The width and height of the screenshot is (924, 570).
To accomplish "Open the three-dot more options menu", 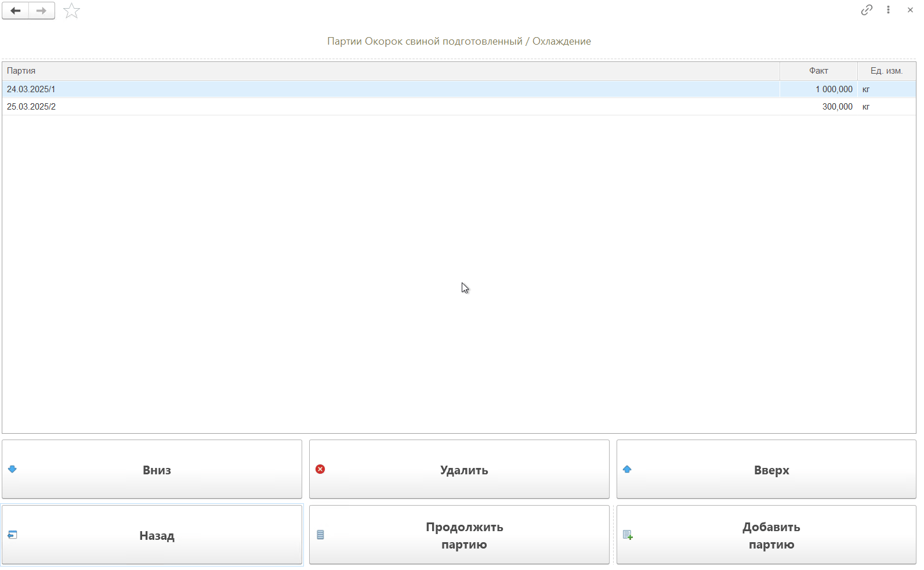I will coord(888,10).
